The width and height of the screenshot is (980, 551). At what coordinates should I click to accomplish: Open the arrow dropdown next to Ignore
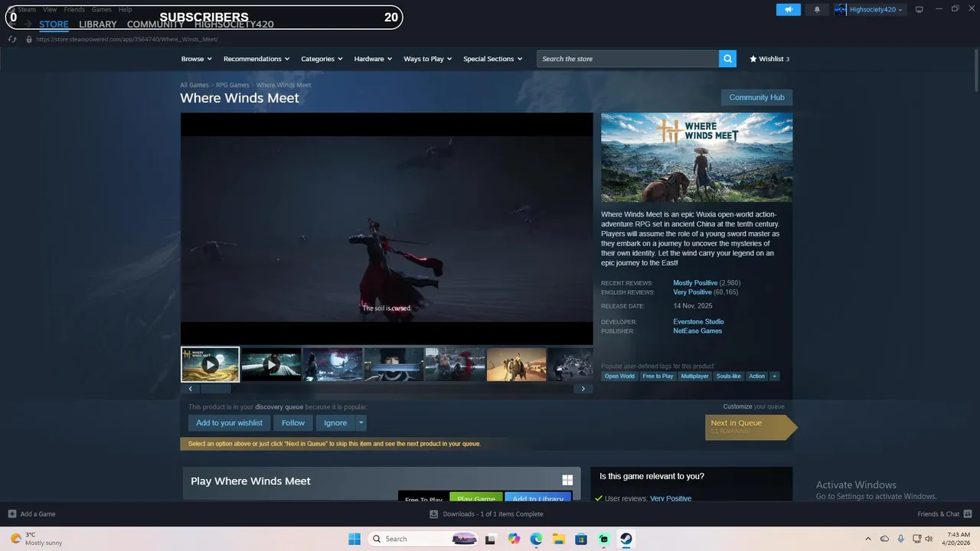361,422
